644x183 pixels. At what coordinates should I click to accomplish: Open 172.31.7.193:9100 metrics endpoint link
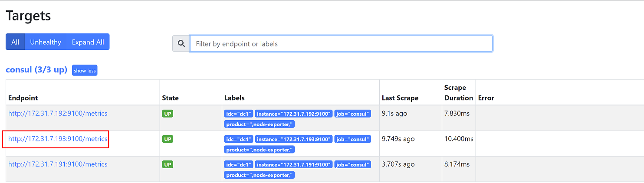click(58, 139)
